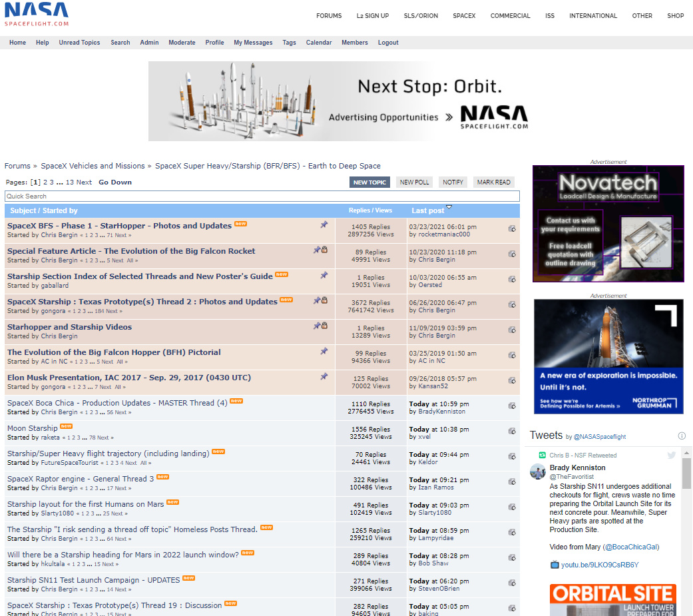Jump to last post of Homeless Posts Thread

point(512,532)
